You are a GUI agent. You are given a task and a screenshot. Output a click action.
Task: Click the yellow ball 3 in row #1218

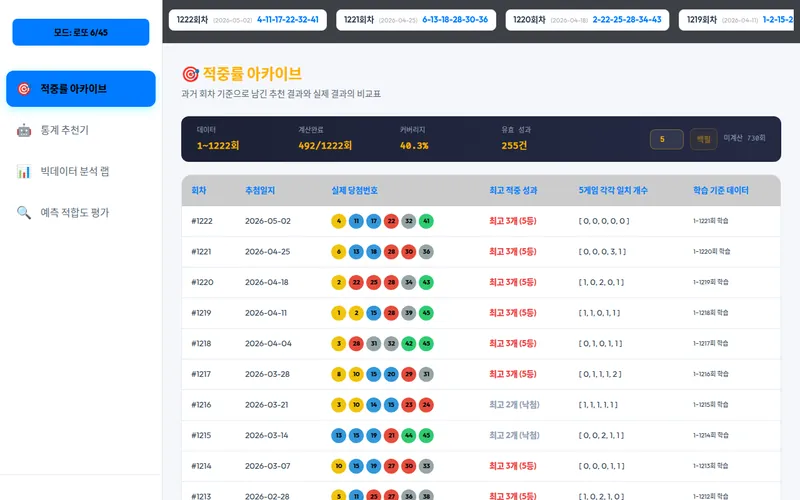338,343
